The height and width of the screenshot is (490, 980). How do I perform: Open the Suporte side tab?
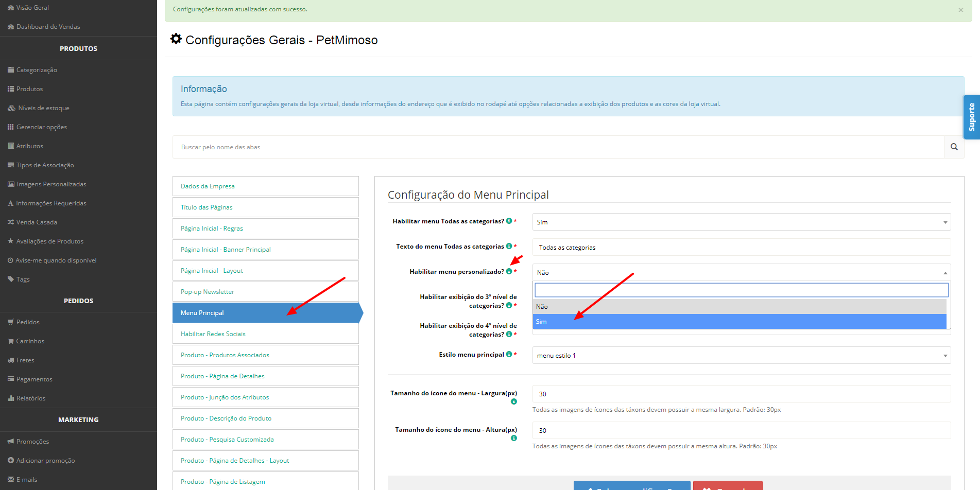tap(972, 117)
